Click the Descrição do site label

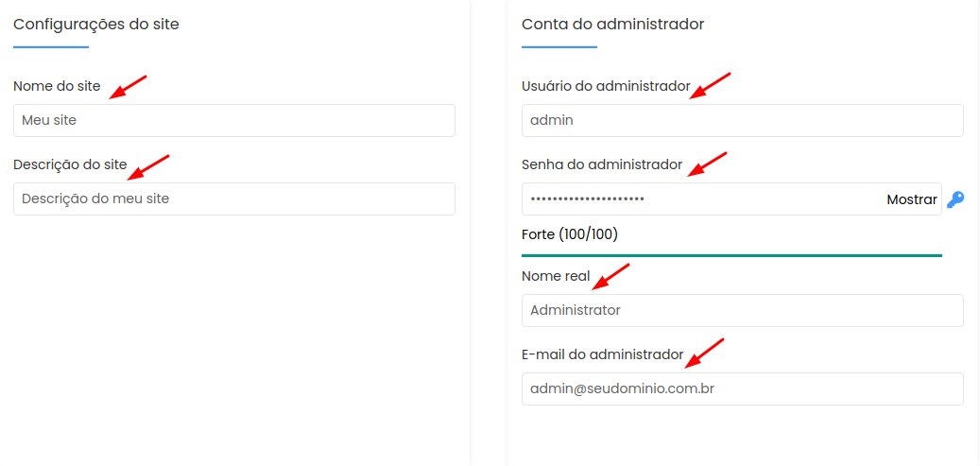tap(70, 165)
